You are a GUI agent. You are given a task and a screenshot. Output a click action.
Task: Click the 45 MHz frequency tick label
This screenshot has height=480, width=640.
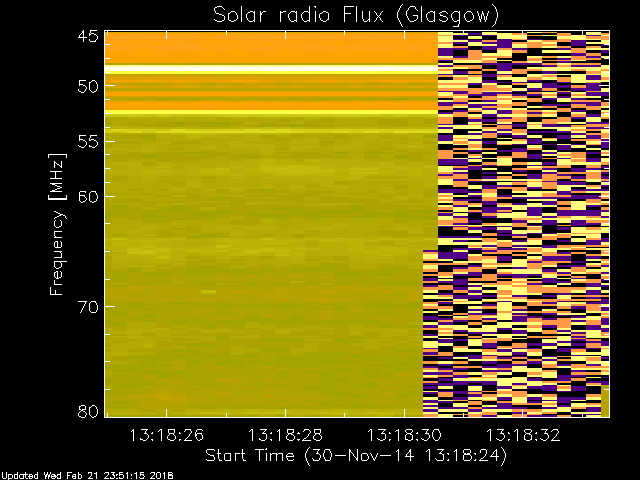point(88,37)
